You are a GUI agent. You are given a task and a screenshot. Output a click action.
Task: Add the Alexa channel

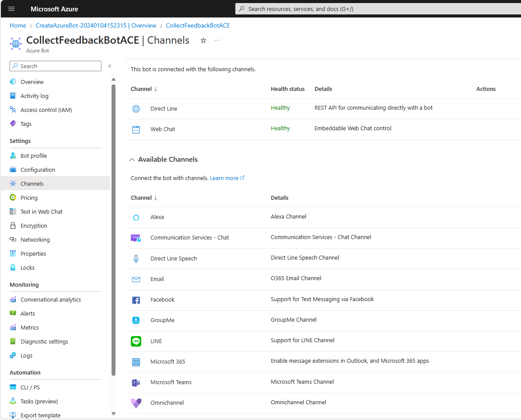click(x=157, y=217)
